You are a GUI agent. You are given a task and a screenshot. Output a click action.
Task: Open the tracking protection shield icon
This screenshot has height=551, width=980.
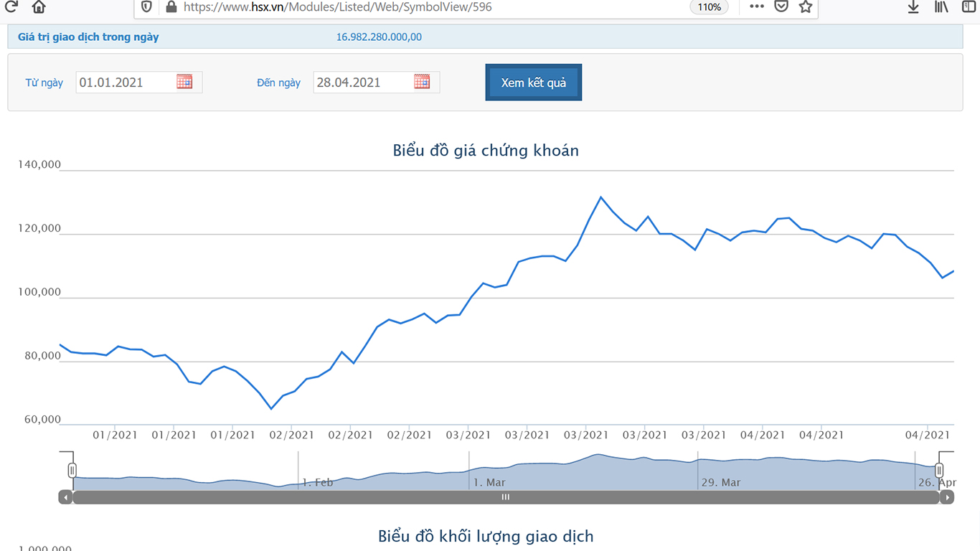146,7
